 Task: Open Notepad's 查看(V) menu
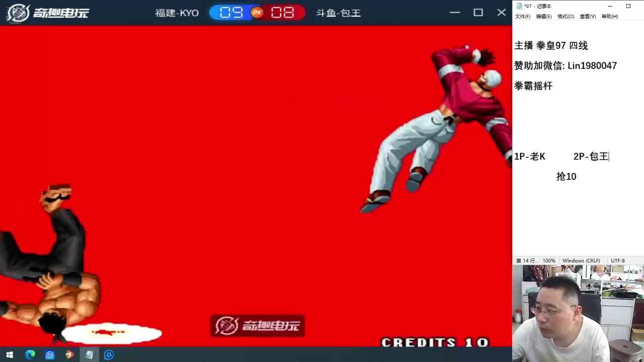click(588, 17)
